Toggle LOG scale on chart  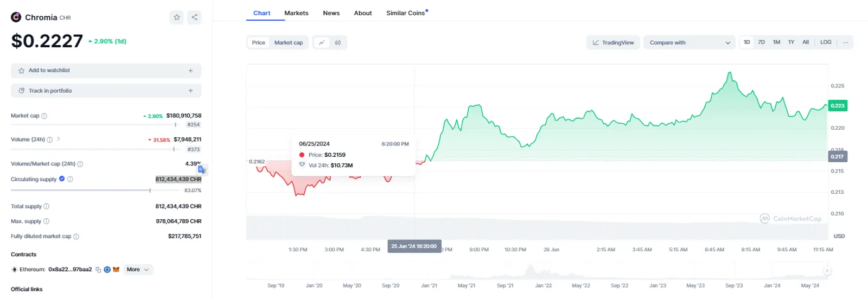[x=826, y=42]
